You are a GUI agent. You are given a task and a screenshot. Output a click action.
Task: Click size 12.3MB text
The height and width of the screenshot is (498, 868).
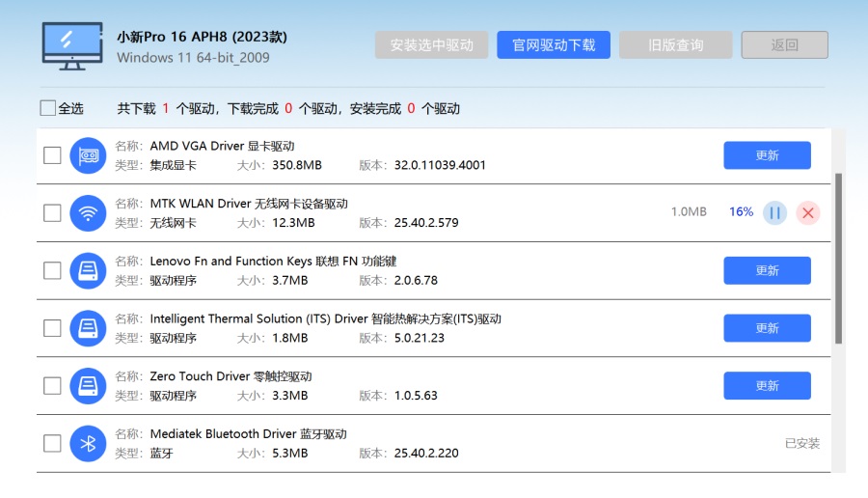click(x=293, y=223)
